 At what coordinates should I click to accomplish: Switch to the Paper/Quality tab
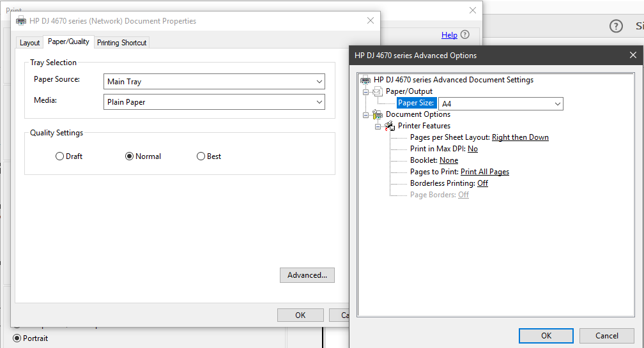(x=68, y=42)
